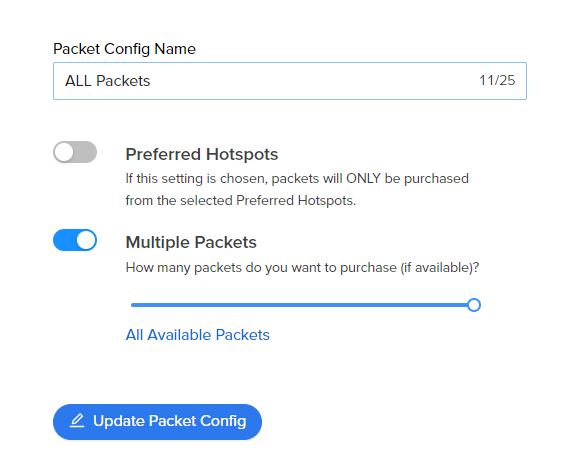Viewport: 561px width, 459px height.
Task: Click the 11/25 character counter
Action: pyautogui.click(x=497, y=80)
